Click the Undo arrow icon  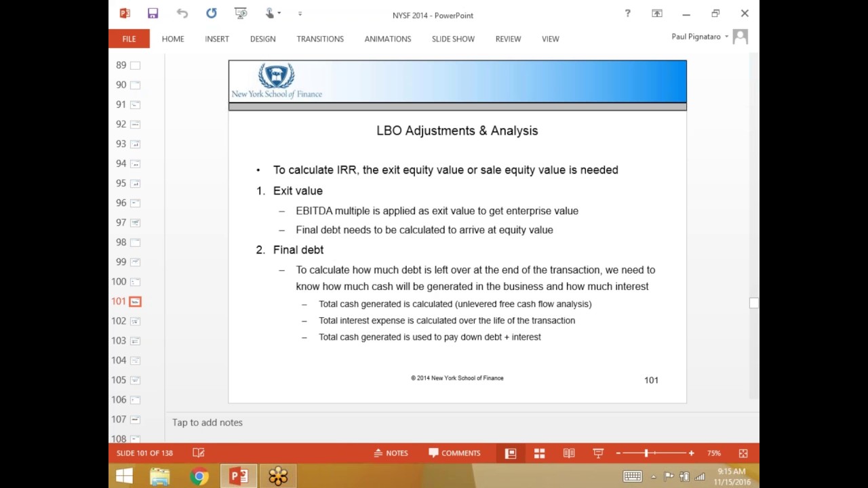[182, 14]
